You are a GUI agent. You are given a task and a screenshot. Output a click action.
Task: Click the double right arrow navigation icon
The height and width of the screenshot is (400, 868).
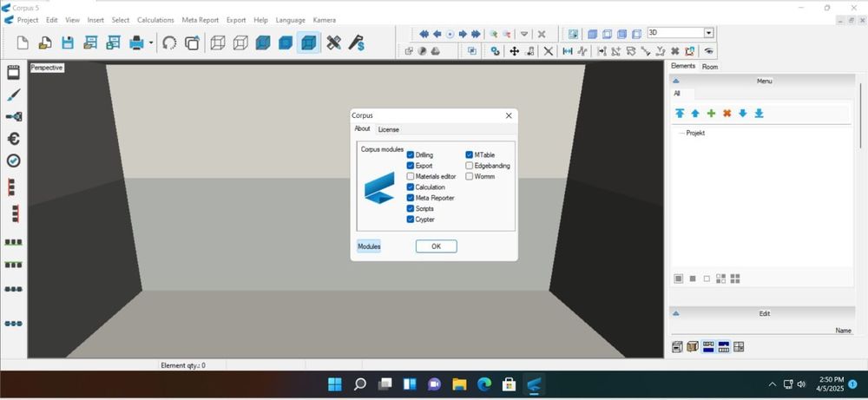(476, 34)
